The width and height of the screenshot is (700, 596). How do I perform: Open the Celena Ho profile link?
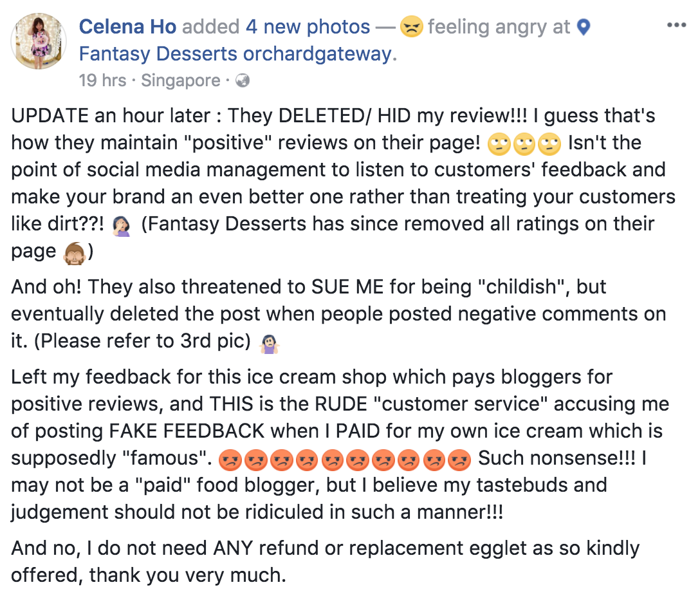127,27
